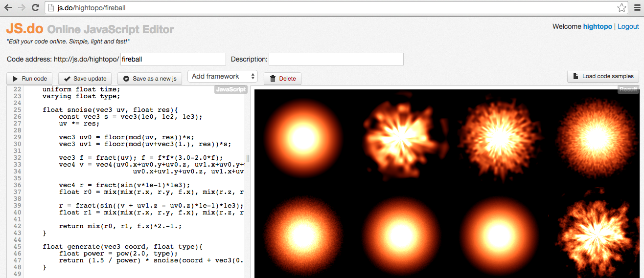Select the JavaScript editor panel label
644x278 pixels.
[x=231, y=89]
